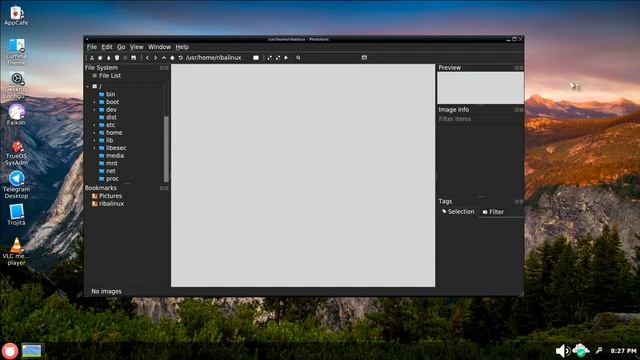
Task: Expand the lib folder arrow
Action: point(95,140)
